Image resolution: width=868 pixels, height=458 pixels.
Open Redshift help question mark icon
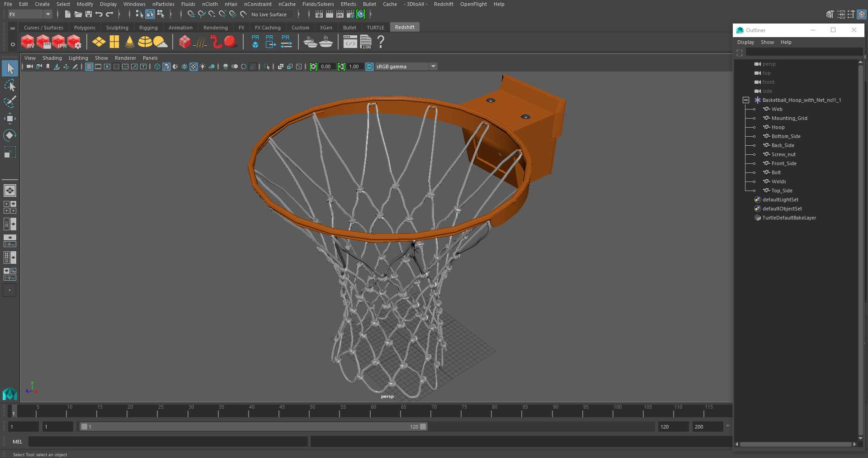click(381, 42)
